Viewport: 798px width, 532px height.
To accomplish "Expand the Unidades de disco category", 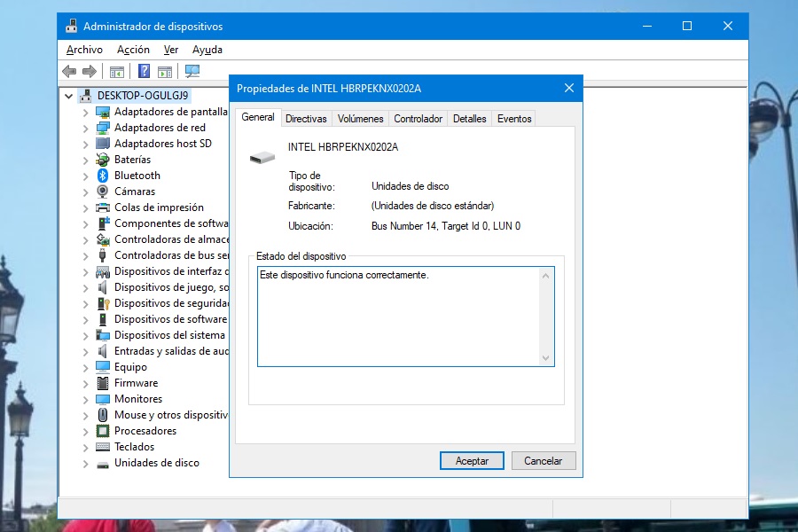I will click(85, 463).
